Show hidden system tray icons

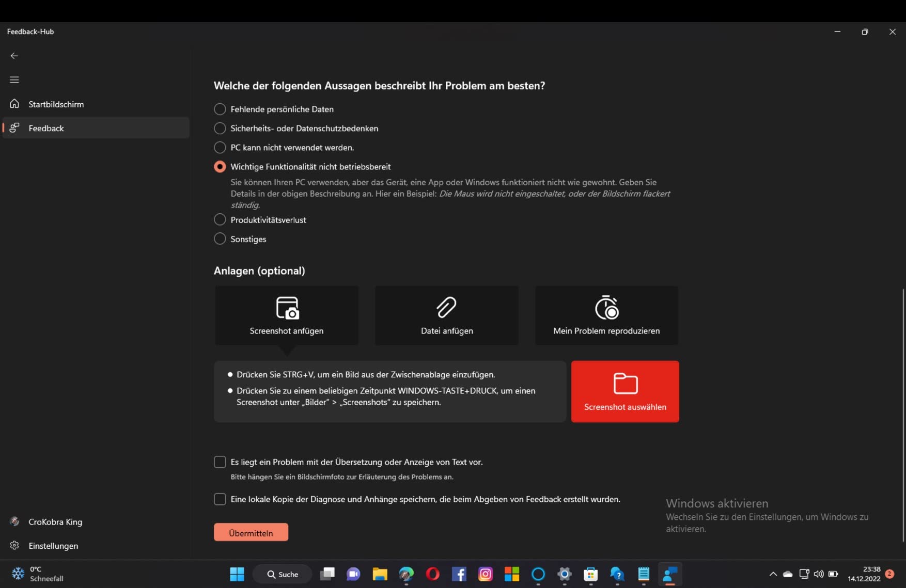[x=773, y=574]
